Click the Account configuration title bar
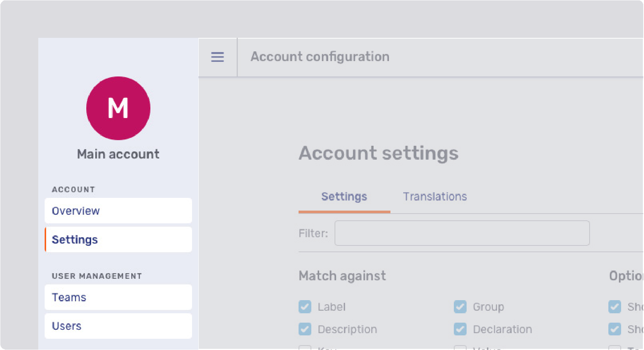Image resolution: width=644 pixels, height=350 pixels. tap(320, 57)
